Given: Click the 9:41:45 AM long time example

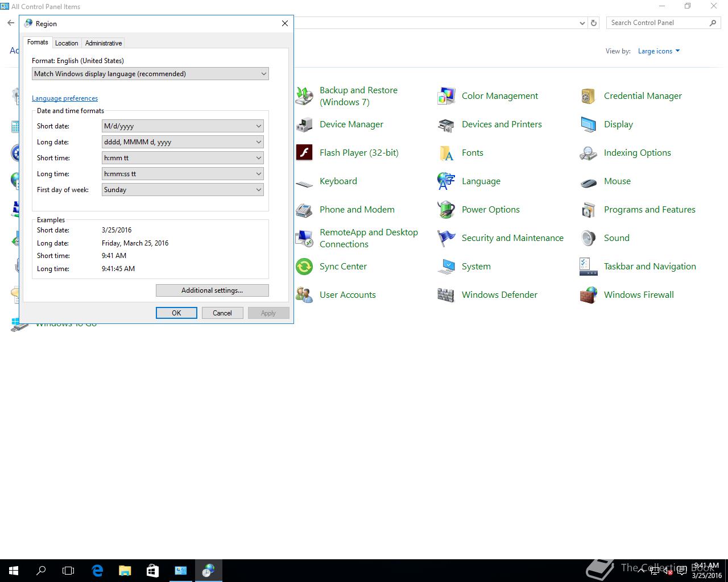Looking at the screenshot, I should (118, 269).
